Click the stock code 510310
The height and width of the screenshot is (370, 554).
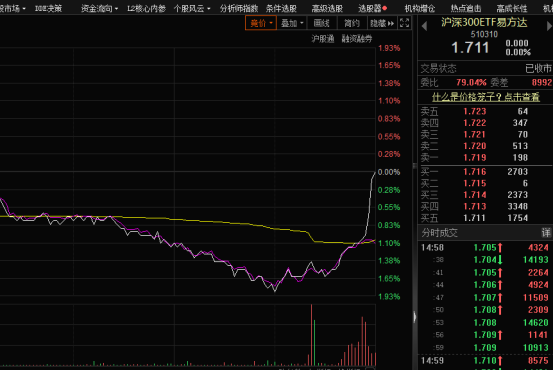pos(484,34)
